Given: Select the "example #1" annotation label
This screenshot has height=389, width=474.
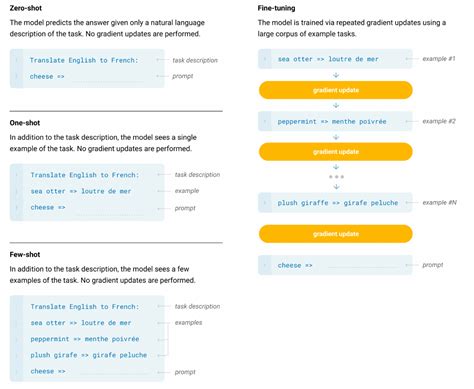Looking at the screenshot, I should 439,59.
